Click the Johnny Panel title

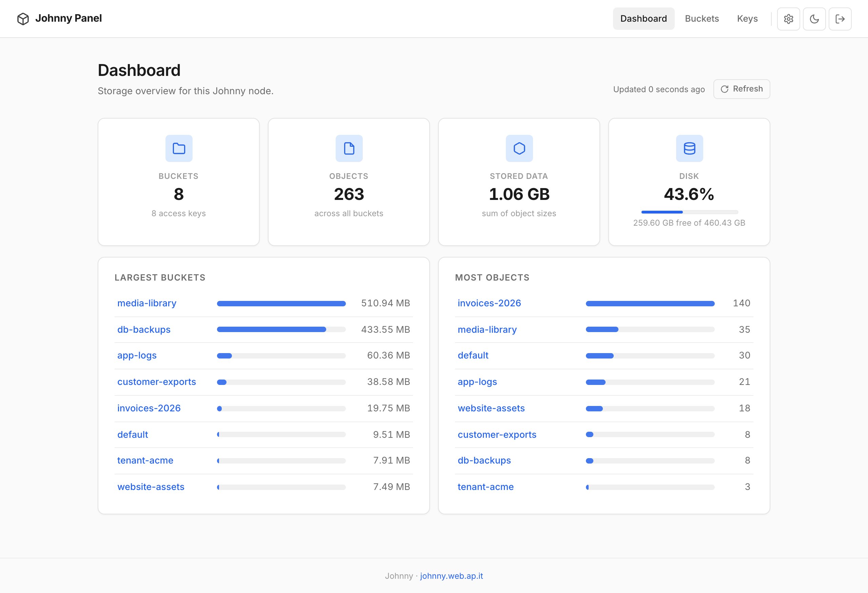[68, 18]
